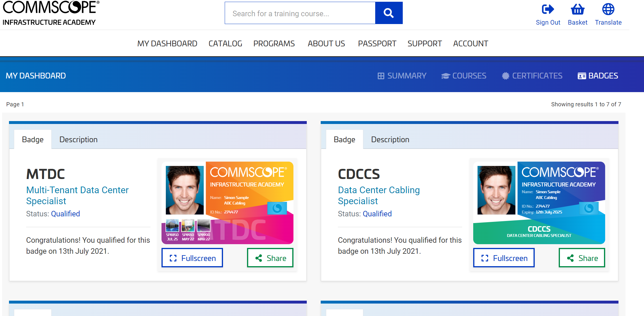Click the Translate text link

608,23
